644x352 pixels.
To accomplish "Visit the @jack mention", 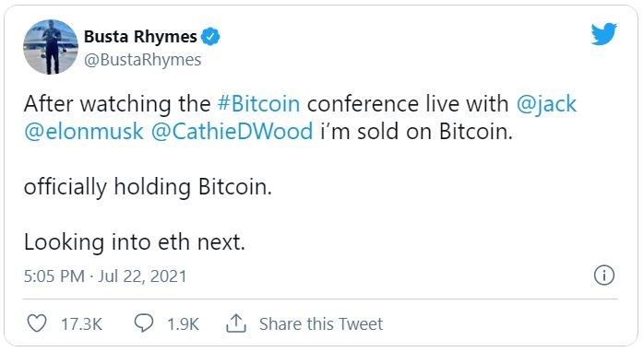I will coord(546,104).
